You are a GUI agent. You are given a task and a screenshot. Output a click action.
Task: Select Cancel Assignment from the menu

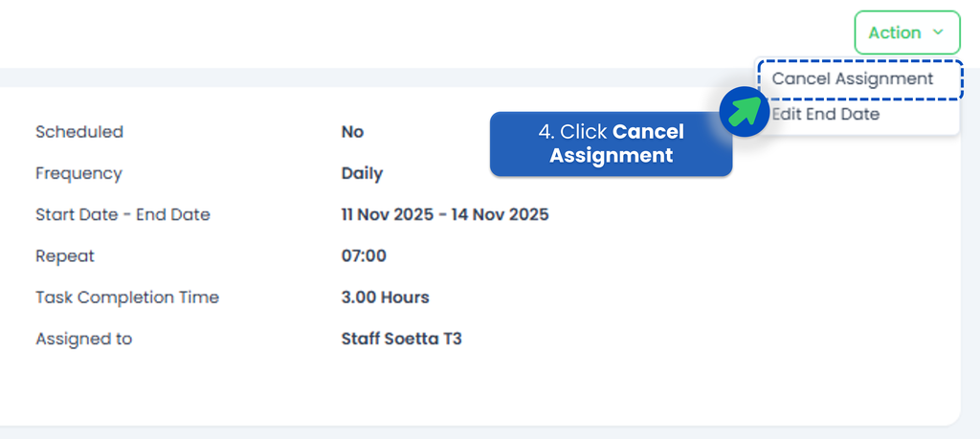[853, 79]
